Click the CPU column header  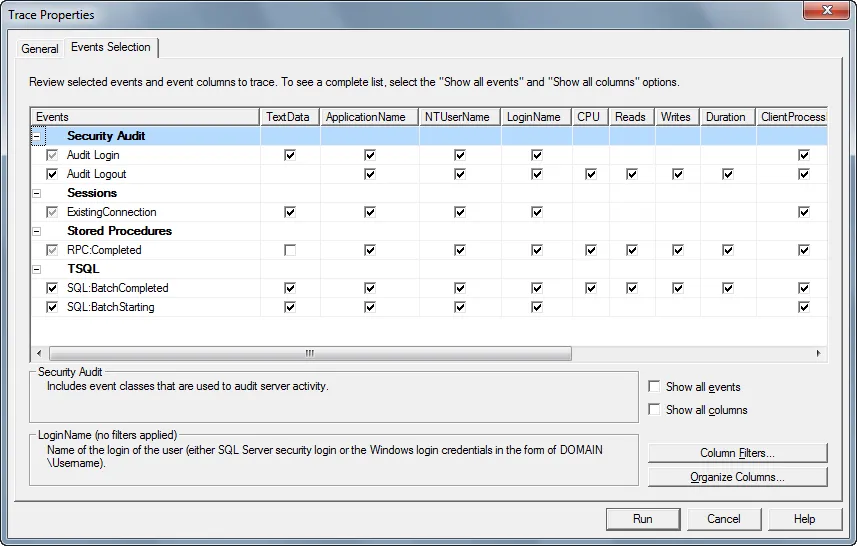pos(591,117)
